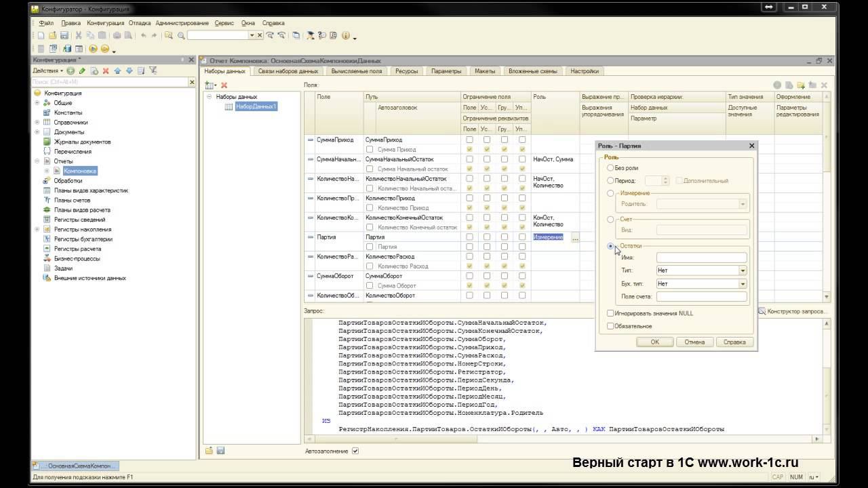The image size is (868, 488).
Task: Open Конструктор запроса query builder
Action: click(x=792, y=312)
